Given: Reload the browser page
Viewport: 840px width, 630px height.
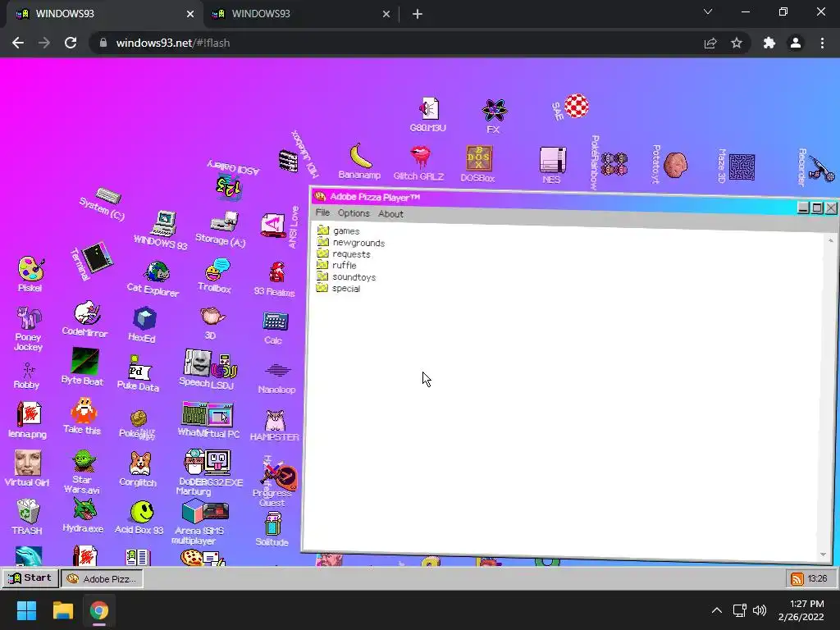Looking at the screenshot, I should 71,43.
